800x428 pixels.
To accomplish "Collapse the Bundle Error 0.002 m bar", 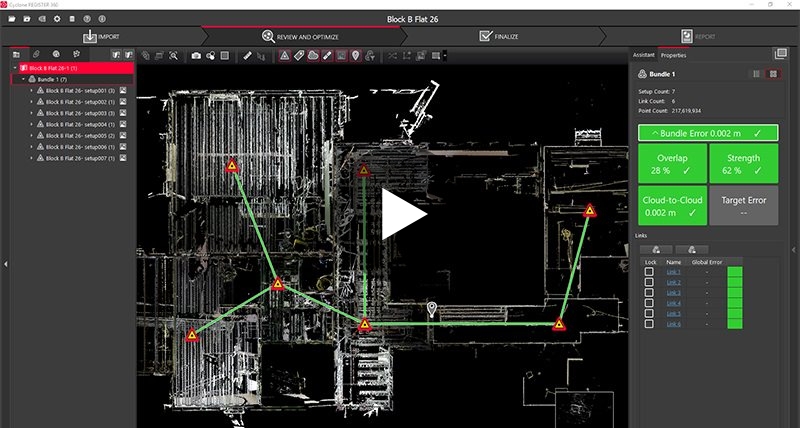I will [706, 132].
